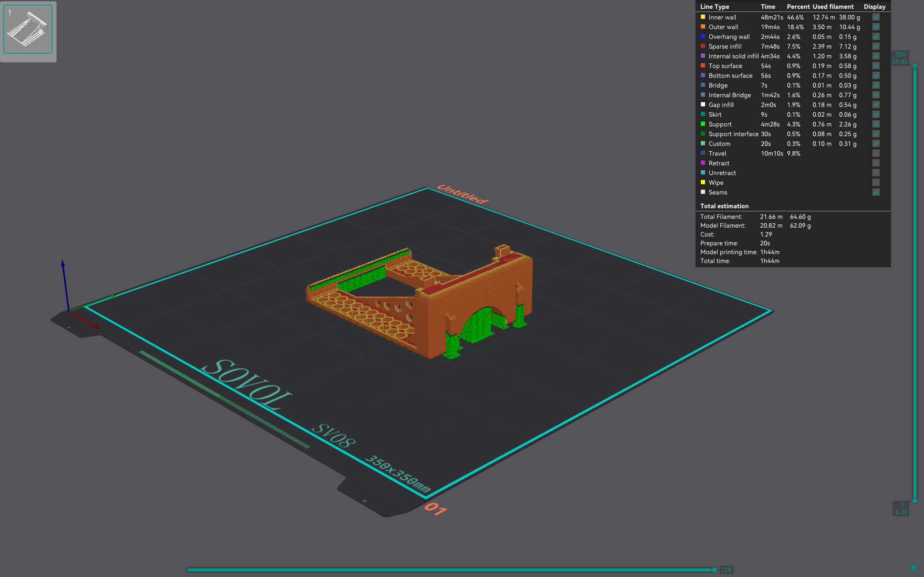Toggle Skirt display checkbox
This screenshot has height=577, width=924.
pos(876,115)
